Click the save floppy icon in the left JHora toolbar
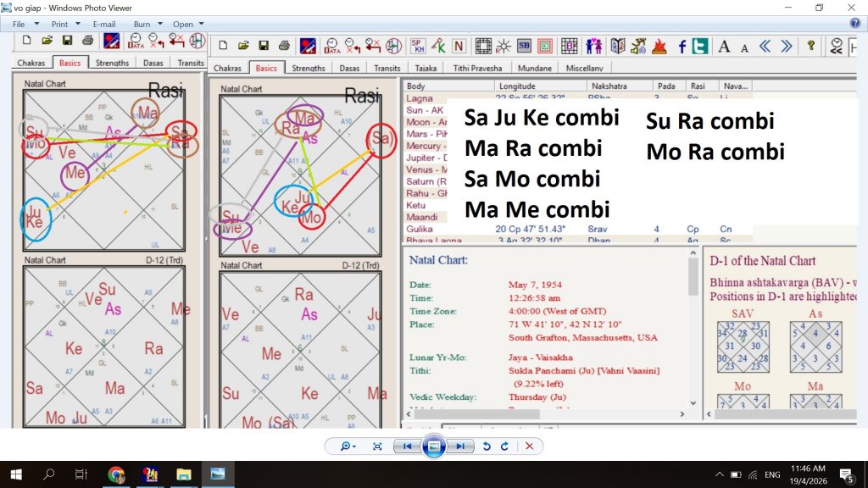The height and width of the screenshot is (488, 868). pos(67,41)
